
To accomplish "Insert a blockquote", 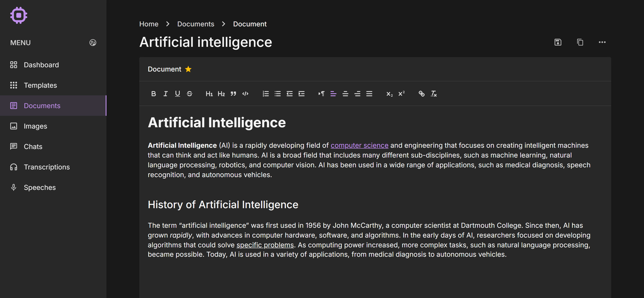I will coord(233,94).
